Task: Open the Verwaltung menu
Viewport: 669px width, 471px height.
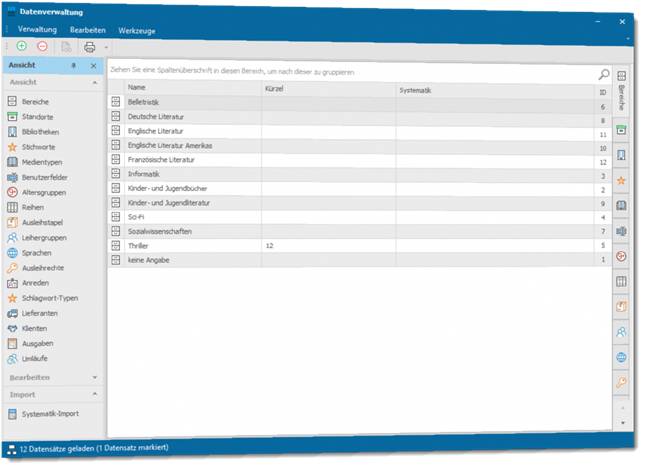Action: click(x=37, y=29)
